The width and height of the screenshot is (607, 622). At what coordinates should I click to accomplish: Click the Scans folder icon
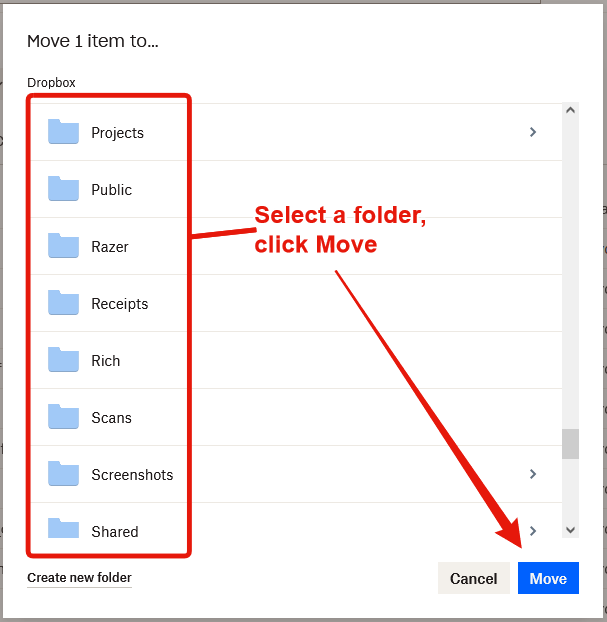click(x=63, y=417)
